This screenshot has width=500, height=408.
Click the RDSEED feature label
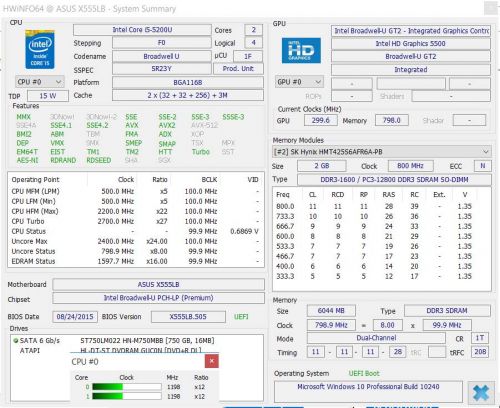[x=99, y=160]
